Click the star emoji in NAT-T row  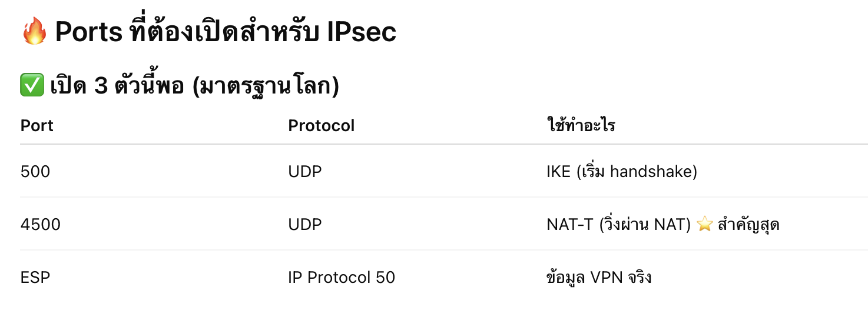pos(704,225)
